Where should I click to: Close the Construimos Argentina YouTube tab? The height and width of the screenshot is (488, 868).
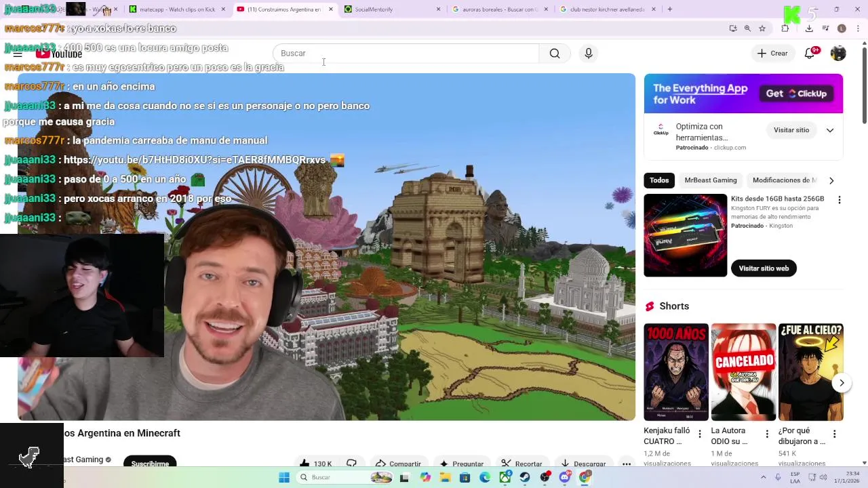tap(331, 9)
